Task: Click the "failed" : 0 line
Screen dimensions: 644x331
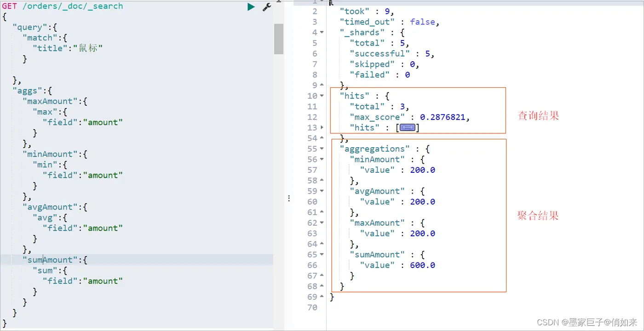Action: (x=380, y=74)
